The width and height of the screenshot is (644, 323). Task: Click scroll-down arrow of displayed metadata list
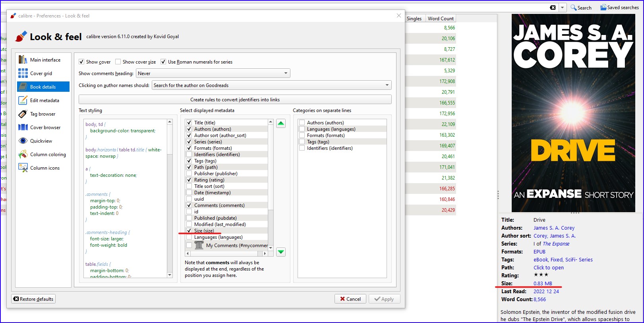pyautogui.click(x=271, y=248)
